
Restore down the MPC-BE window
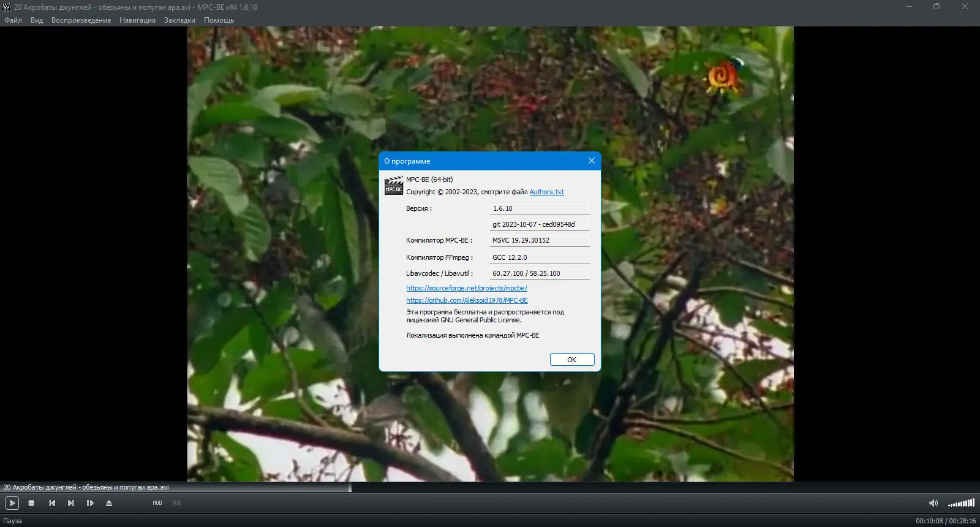(937, 7)
